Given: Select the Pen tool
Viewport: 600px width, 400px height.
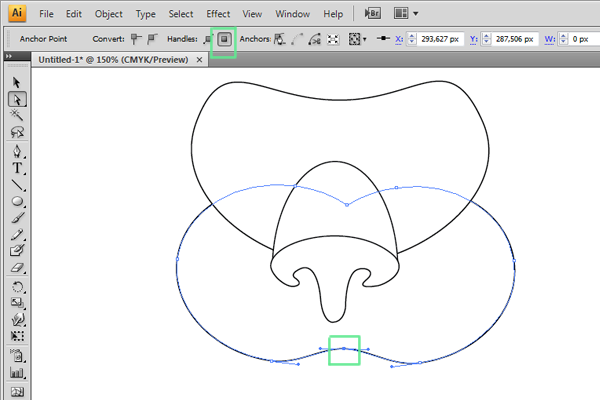Looking at the screenshot, I should [17, 152].
